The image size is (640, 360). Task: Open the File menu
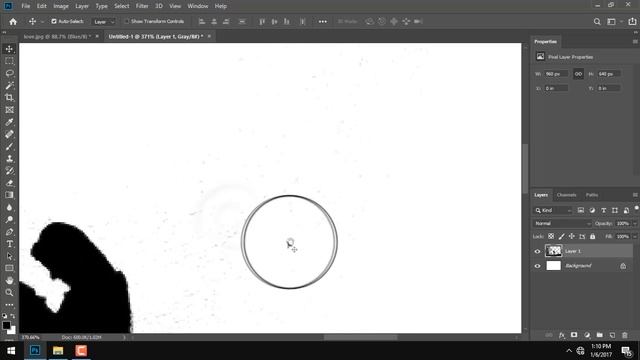pyautogui.click(x=26, y=6)
